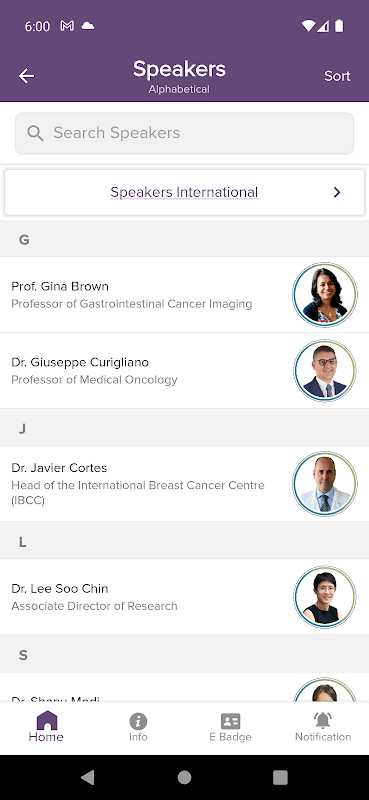Tap the Android recent apps square

(x=280, y=777)
